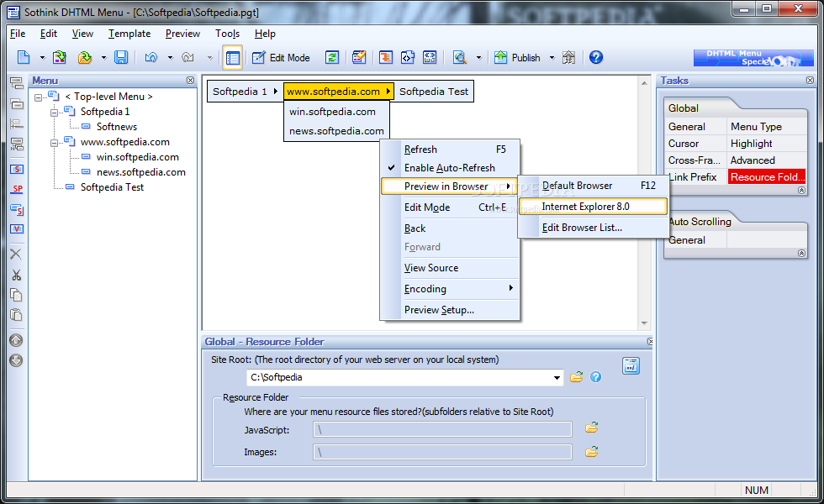Click General under Auto Scrolling
824x504 pixels.
tap(686, 240)
